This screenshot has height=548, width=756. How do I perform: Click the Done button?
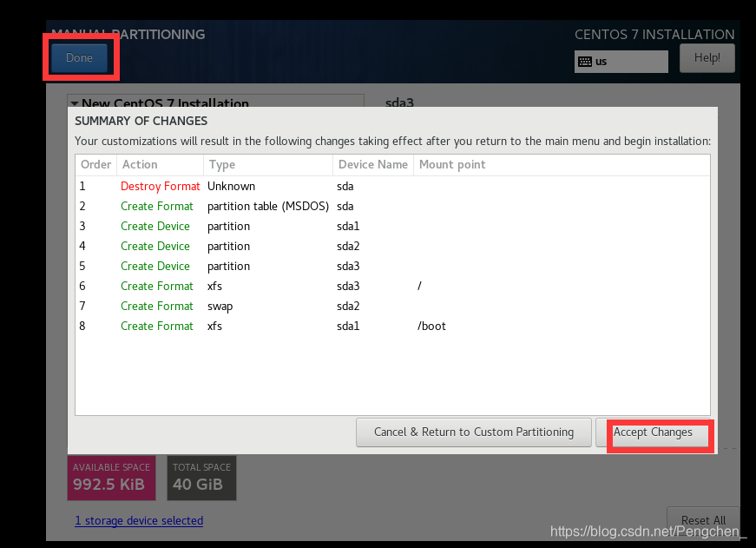pos(79,58)
